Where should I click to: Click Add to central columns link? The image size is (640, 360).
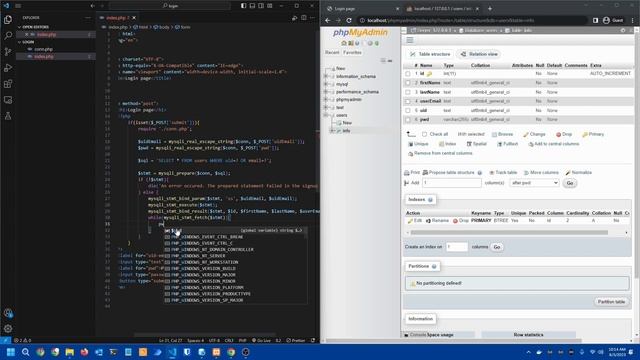(554, 144)
